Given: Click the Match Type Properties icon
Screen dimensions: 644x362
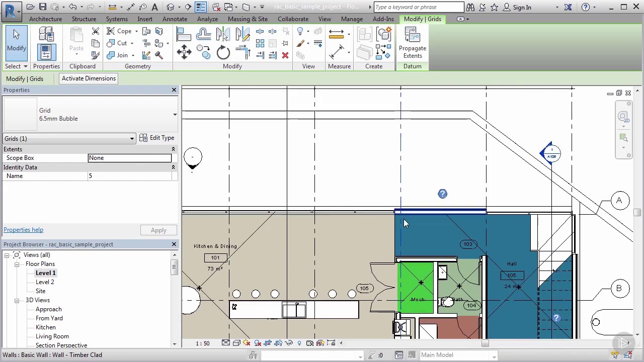Looking at the screenshot, I should (96, 55).
